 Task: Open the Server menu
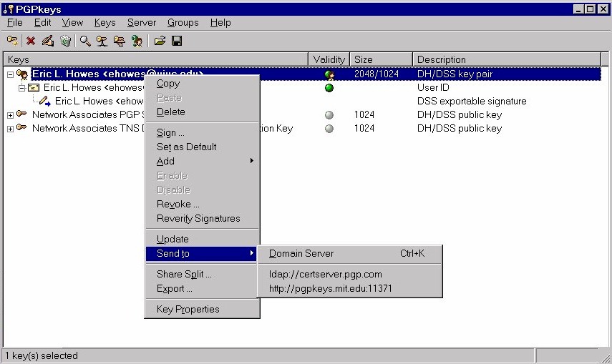coord(142,23)
